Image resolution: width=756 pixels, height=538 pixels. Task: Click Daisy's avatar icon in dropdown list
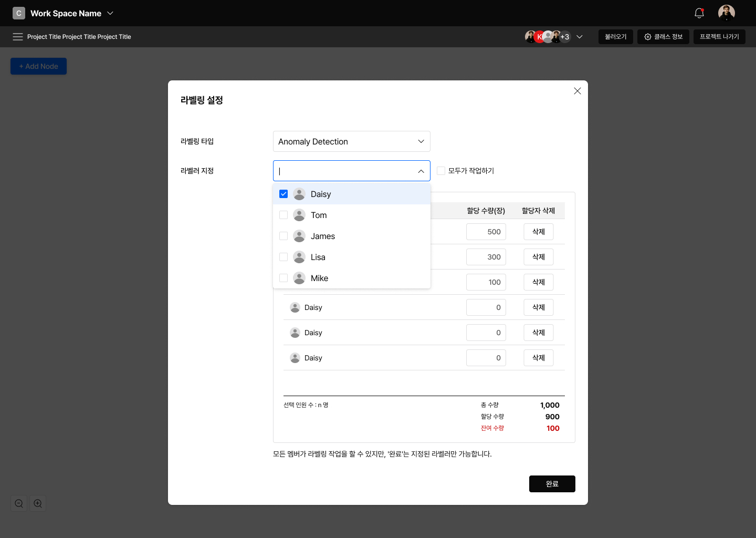[x=299, y=194]
